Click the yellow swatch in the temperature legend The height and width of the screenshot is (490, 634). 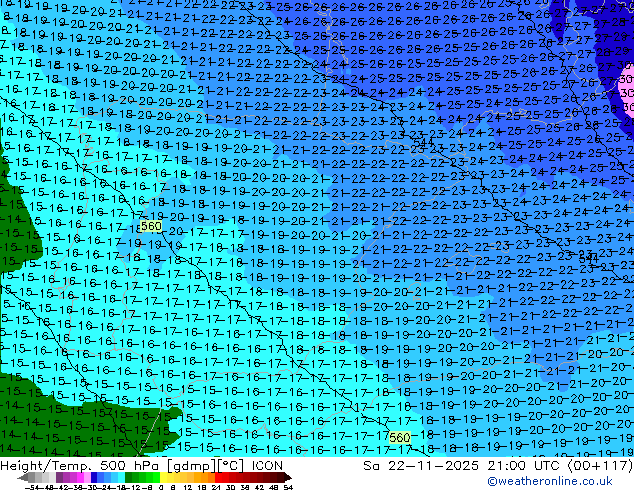(x=163, y=478)
